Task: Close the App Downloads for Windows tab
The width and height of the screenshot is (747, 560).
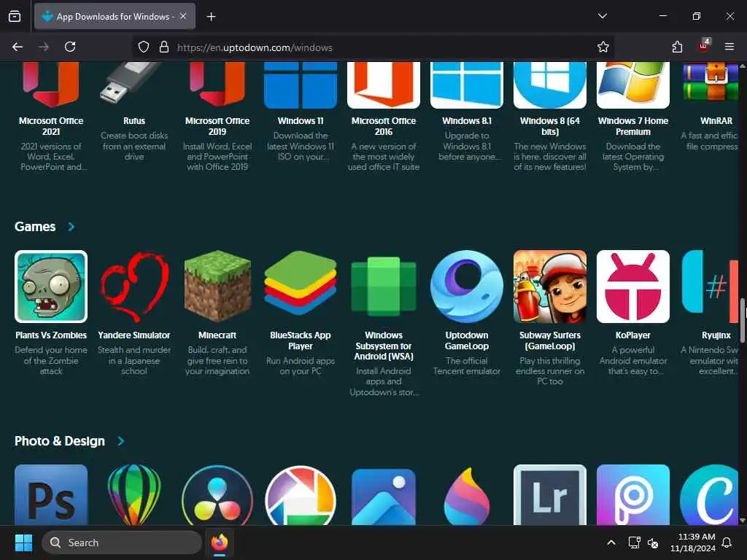Action: [183, 16]
